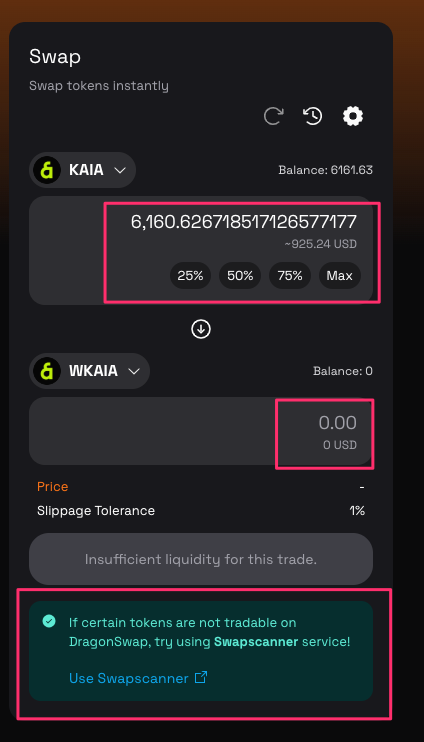Click the bold Swapscanner text link
The height and width of the screenshot is (742, 424).
tap(256, 642)
